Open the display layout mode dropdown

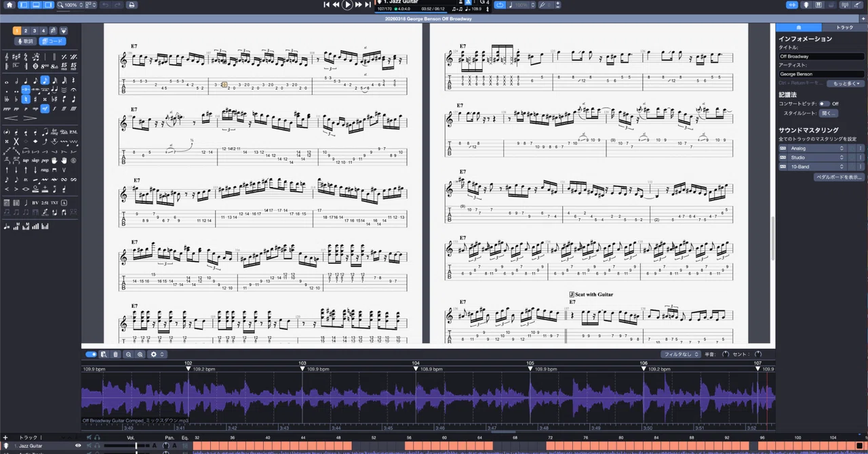pyautogui.click(x=92, y=5)
